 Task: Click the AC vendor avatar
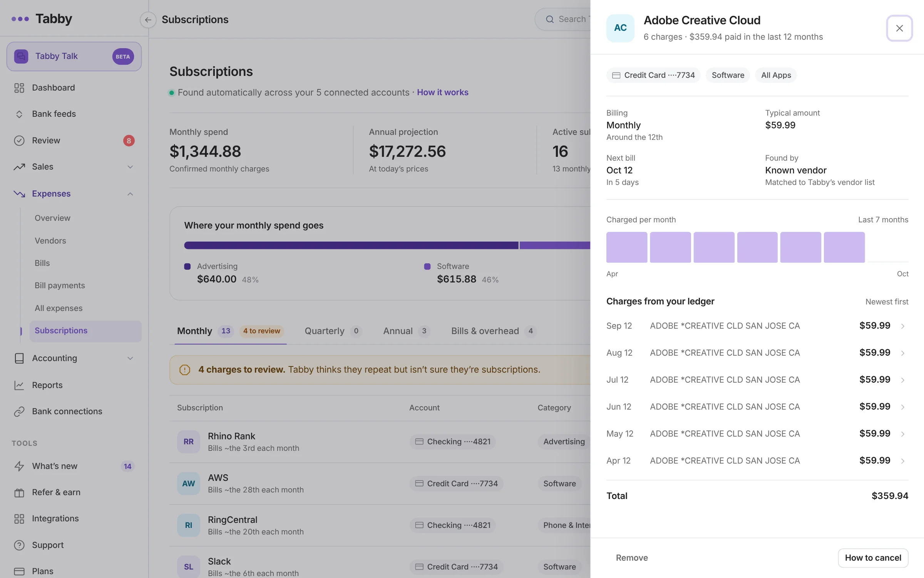pyautogui.click(x=620, y=28)
